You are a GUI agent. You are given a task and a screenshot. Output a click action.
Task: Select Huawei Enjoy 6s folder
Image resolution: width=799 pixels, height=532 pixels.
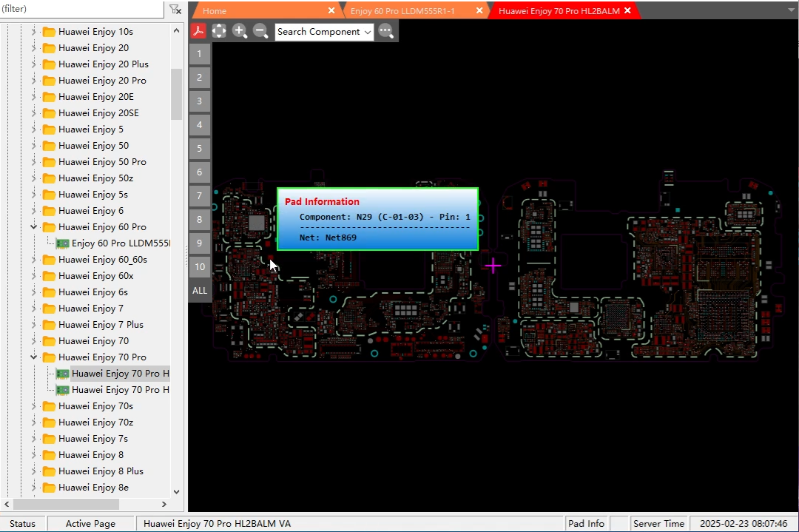(92, 292)
